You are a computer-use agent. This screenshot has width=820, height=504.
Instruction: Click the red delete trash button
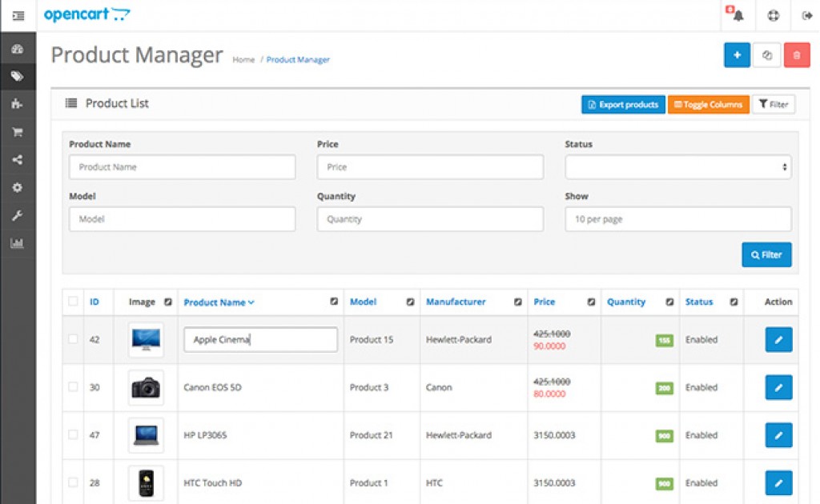click(796, 55)
